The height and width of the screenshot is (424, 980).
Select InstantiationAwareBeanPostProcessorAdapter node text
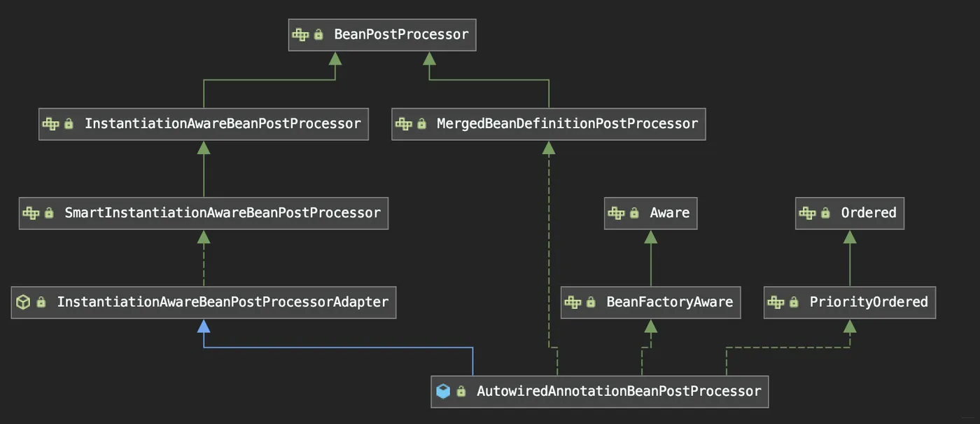tap(223, 302)
